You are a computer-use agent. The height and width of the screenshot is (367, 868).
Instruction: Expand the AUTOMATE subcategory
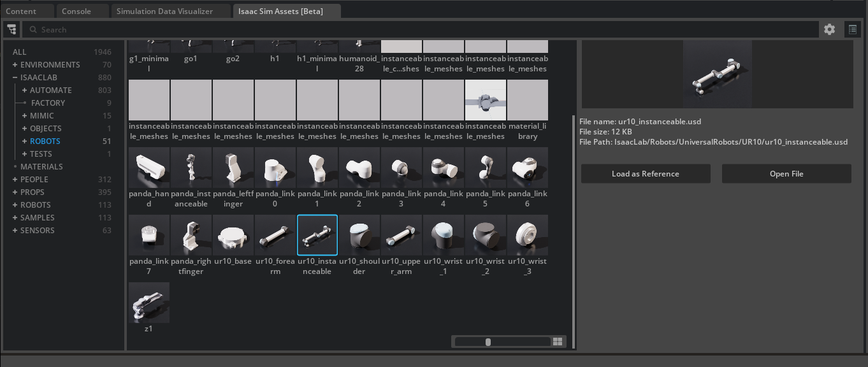(x=24, y=90)
